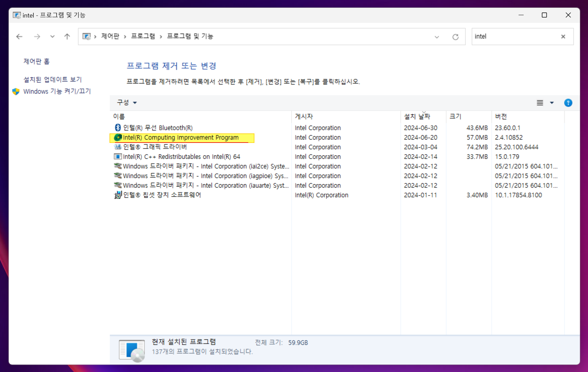Expand the address bar history dropdown
Screen dimensions: 588x372
click(x=437, y=37)
